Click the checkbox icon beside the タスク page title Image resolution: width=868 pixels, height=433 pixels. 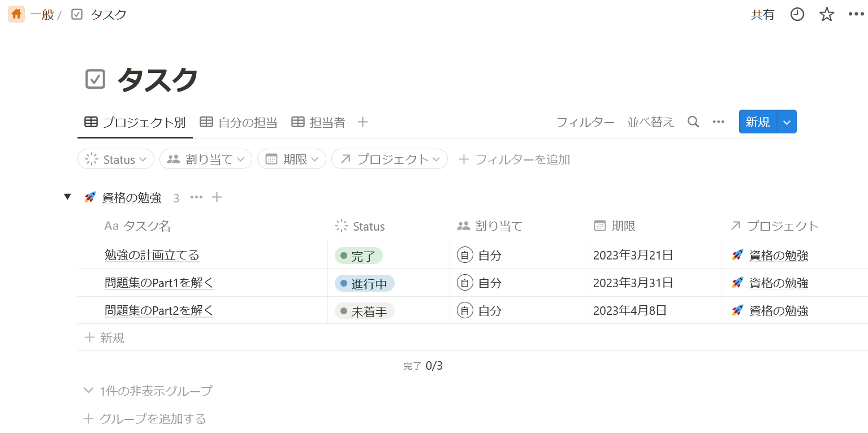(95, 79)
